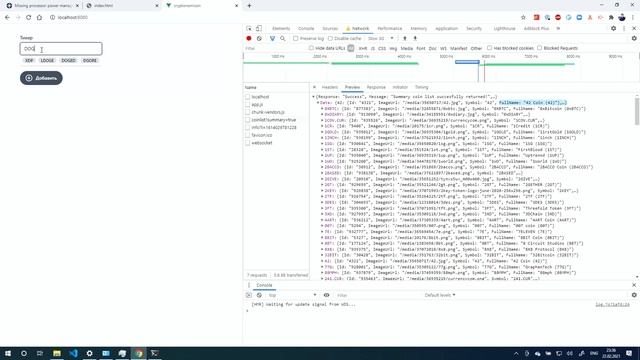This screenshot has width=640, height=360.
Task: Open DevTools three-dot customize menu
Action: click(x=624, y=29)
